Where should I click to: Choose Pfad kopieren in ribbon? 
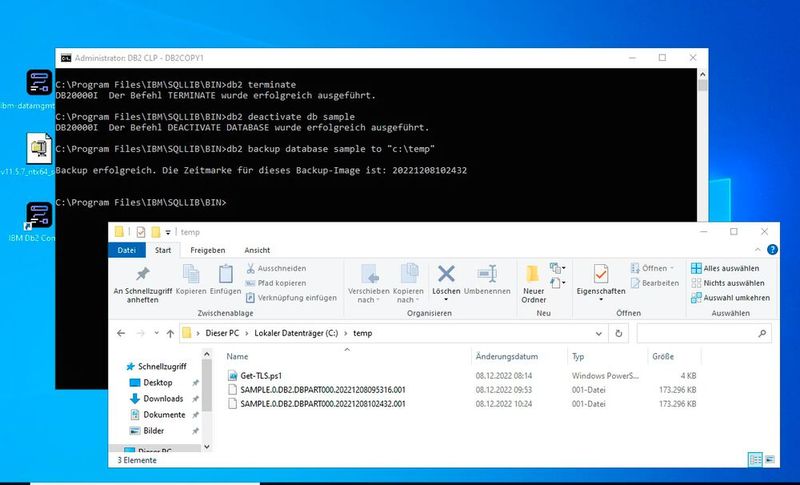pos(276,283)
